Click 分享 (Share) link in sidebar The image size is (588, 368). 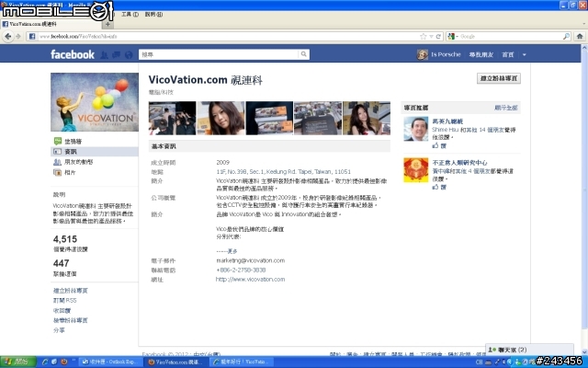click(x=59, y=330)
